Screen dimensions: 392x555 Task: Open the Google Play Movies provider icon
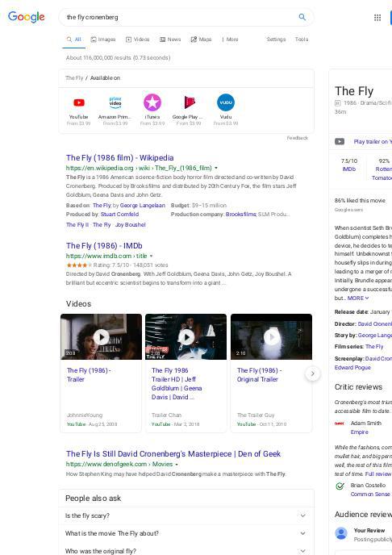click(x=189, y=102)
